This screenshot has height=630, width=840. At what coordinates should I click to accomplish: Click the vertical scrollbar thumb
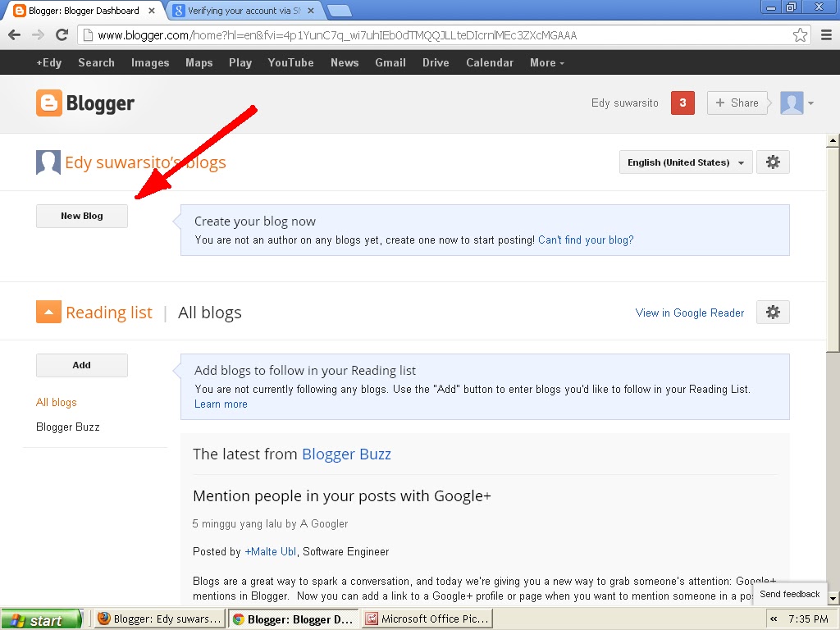833,249
